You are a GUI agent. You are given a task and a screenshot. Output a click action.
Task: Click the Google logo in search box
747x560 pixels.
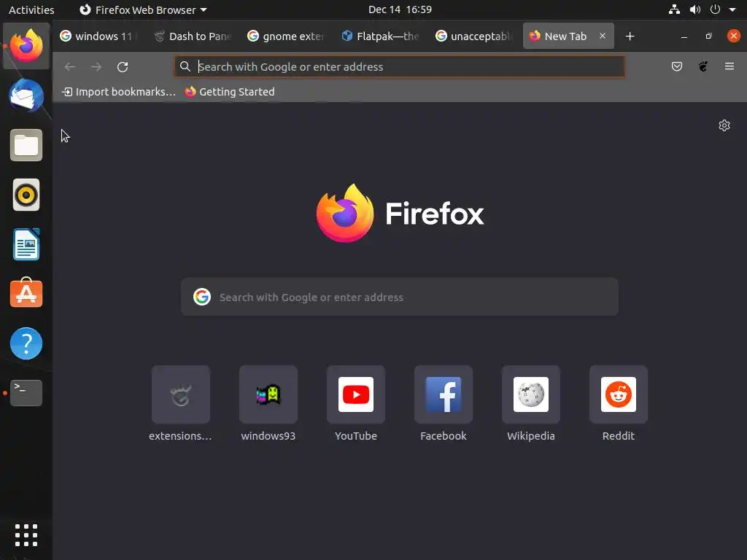(x=202, y=297)
